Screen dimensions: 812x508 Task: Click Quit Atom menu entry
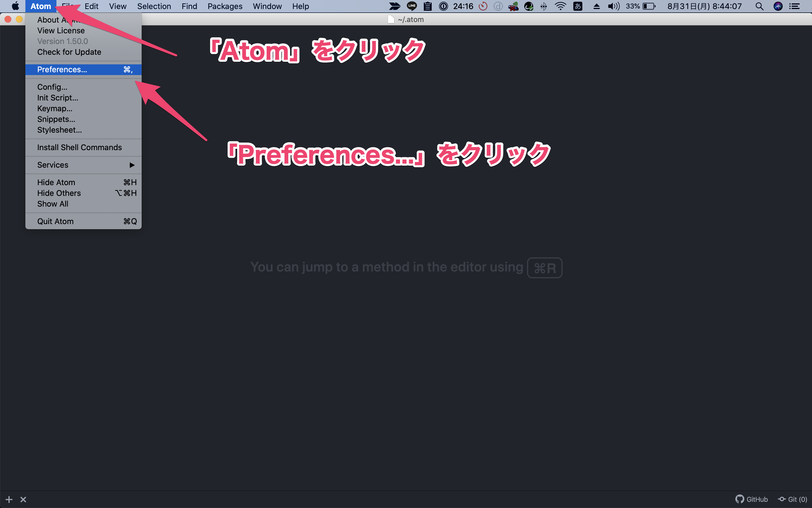tap(55, 222)
